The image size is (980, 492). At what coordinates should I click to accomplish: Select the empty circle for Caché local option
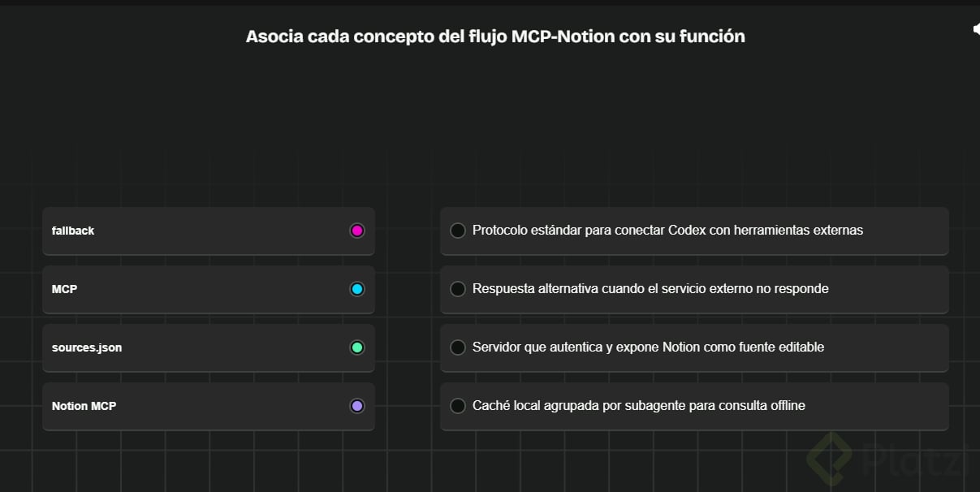(x=458, y=406)
